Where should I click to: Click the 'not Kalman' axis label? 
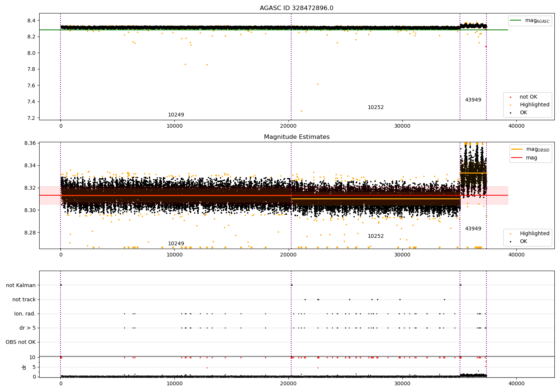21,285
